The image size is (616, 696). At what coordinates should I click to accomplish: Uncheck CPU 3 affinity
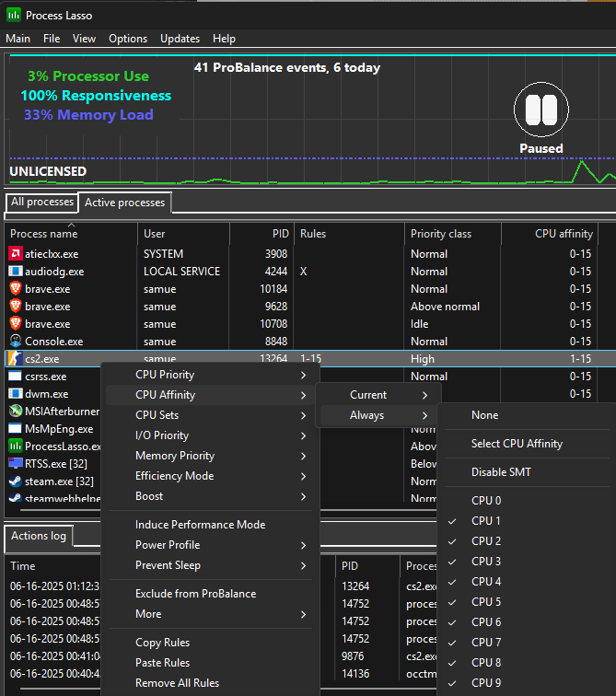[x=528, y=561]
